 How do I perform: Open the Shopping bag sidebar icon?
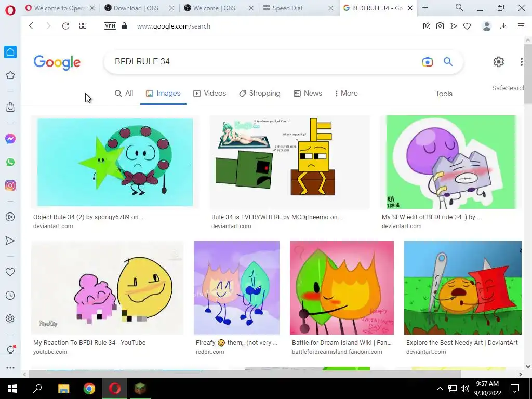pos(10,107)
